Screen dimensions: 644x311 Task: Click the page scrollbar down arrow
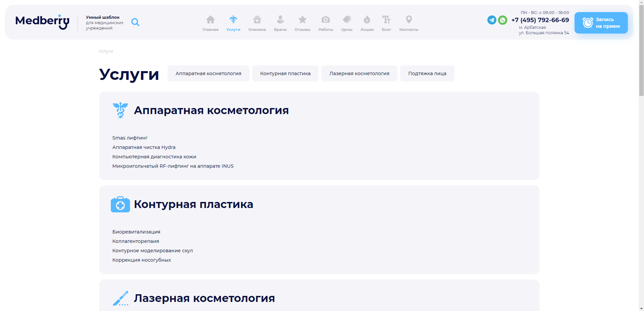(x=641, y=308)
